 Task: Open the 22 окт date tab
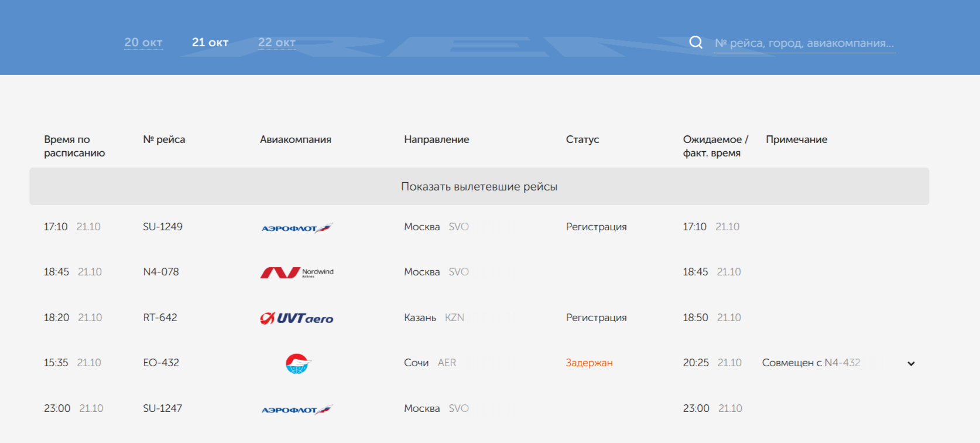[277, 43]
